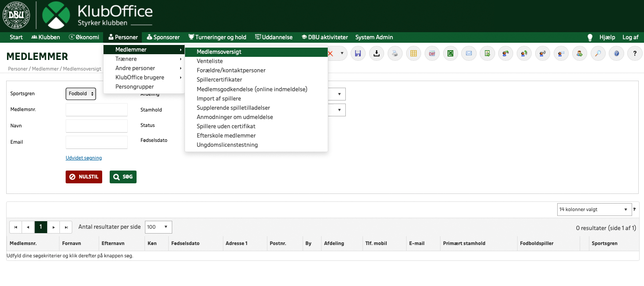Expand the KlubOffice brugere submenu
Viewport: 644px width, 286px height.
(x=144, y=78)
